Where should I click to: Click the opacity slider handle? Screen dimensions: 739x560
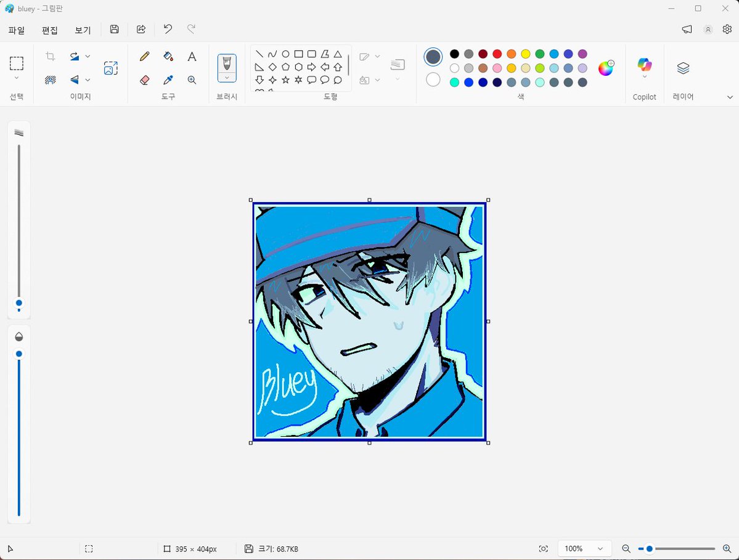pos(19,354)
